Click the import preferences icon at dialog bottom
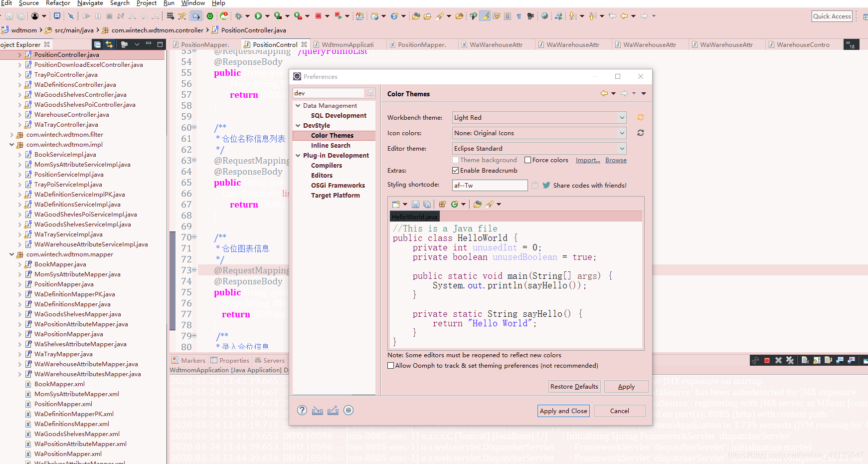The image size is (868, 464). tap(318, 410)
